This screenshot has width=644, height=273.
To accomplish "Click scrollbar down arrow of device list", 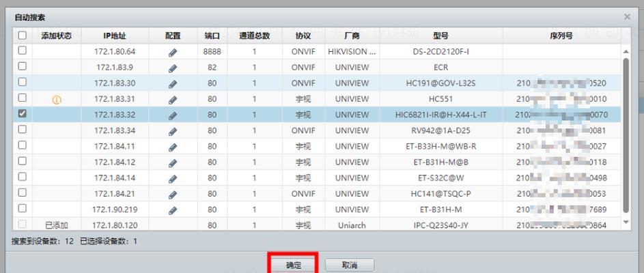I will 626,222.
